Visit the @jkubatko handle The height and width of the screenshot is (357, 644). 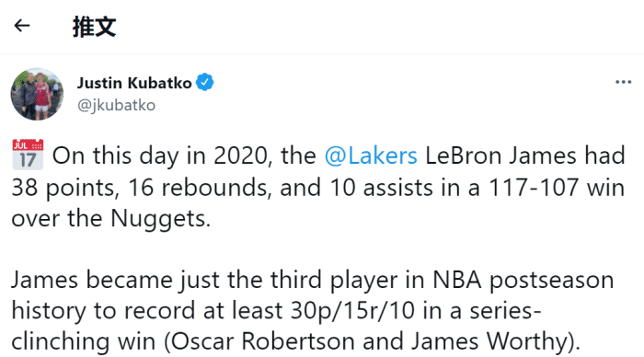coord(116,105)
